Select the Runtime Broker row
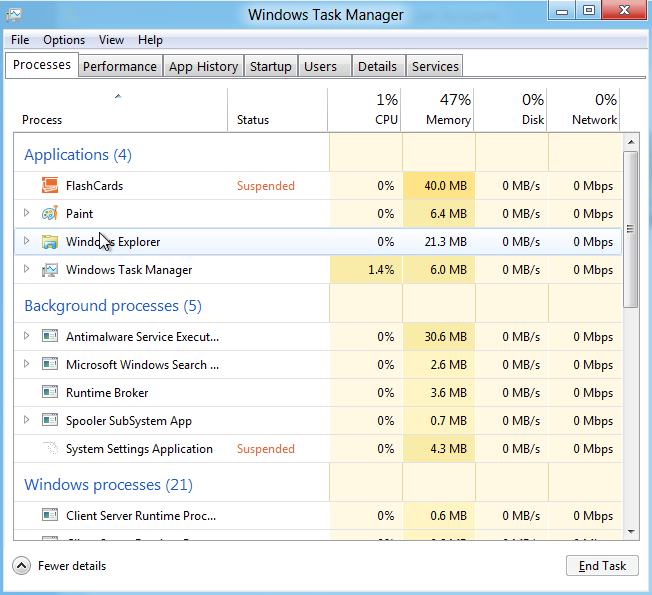The width and height of the screenshot is (652, 595). click(x=318, y=393)
